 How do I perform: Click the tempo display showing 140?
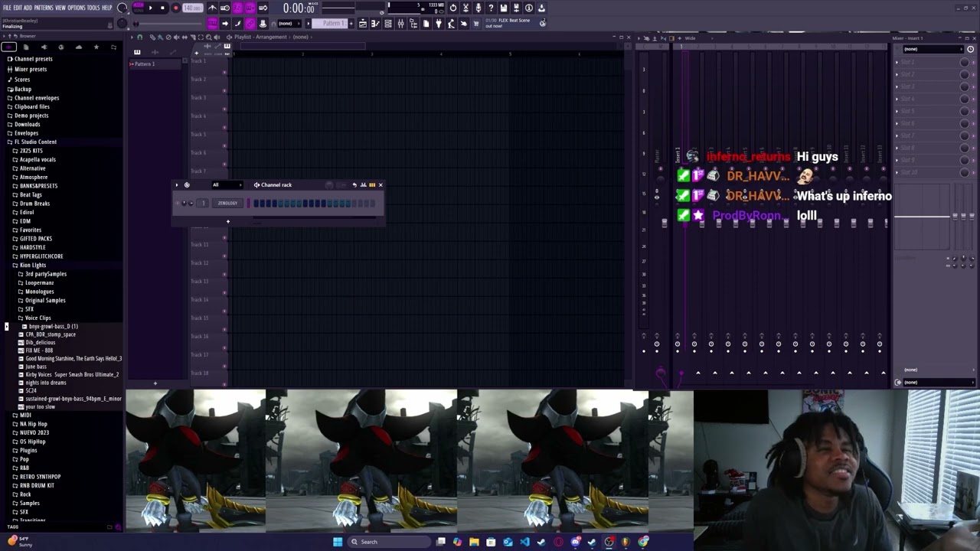click(x=193, y=8)
